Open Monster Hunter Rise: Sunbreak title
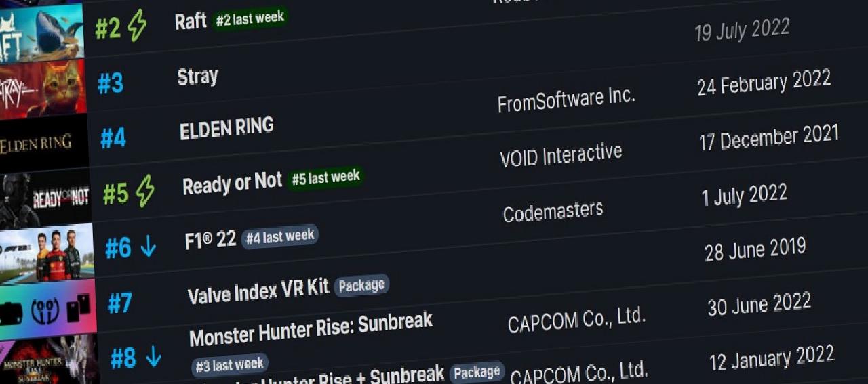The height and width of the screenshot is (384, 868). coord(311,329)
